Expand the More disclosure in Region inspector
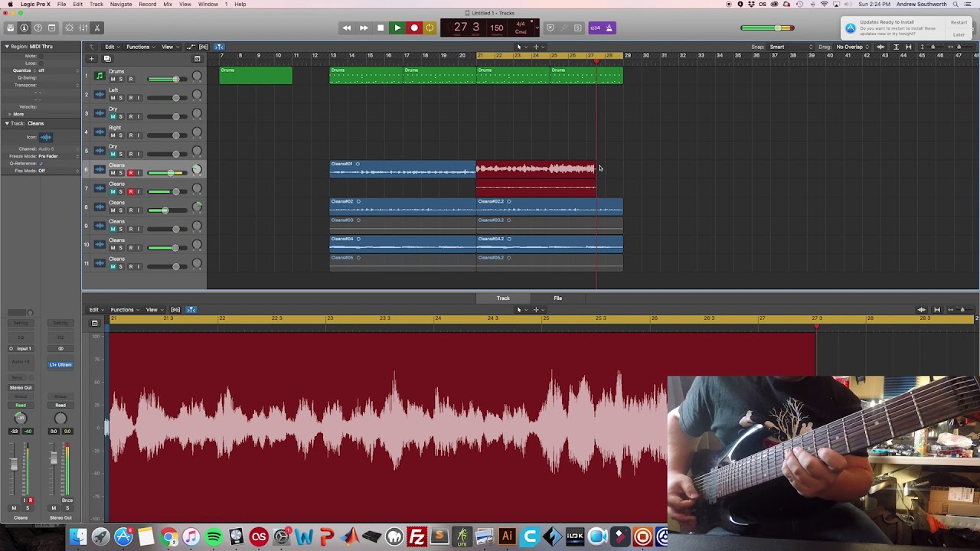Viewport: 980px width, 551px height. tap(8, 114)
